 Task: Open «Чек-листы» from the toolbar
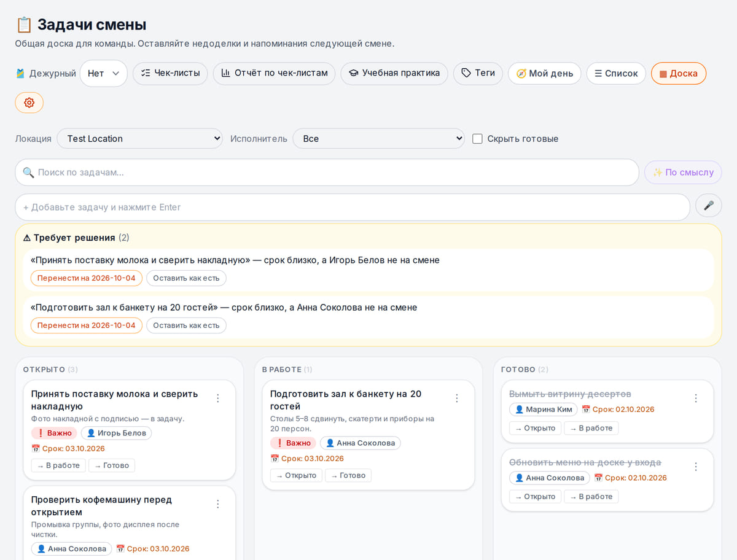(x=170, y=73)
